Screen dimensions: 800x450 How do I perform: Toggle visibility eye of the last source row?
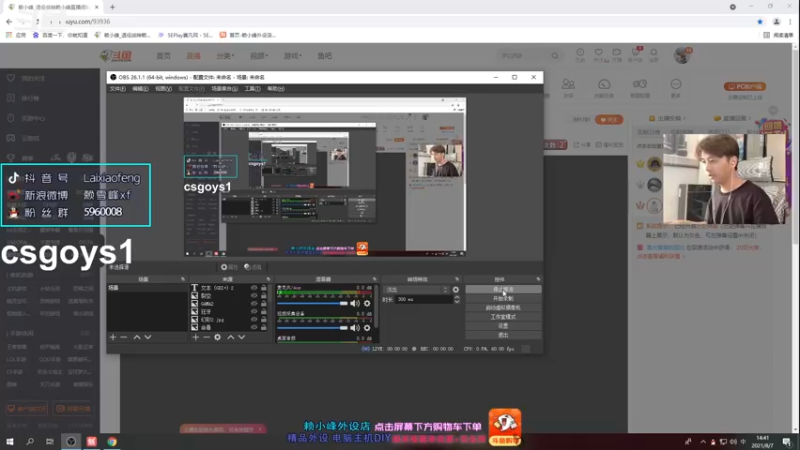pos(254,327)
